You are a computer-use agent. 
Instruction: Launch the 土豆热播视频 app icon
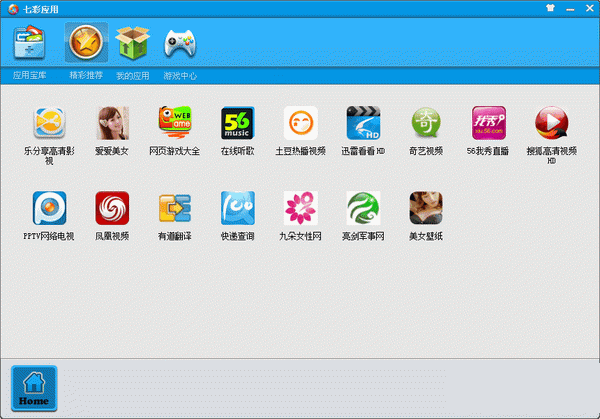pyautogui.click(x=300, y=123)
